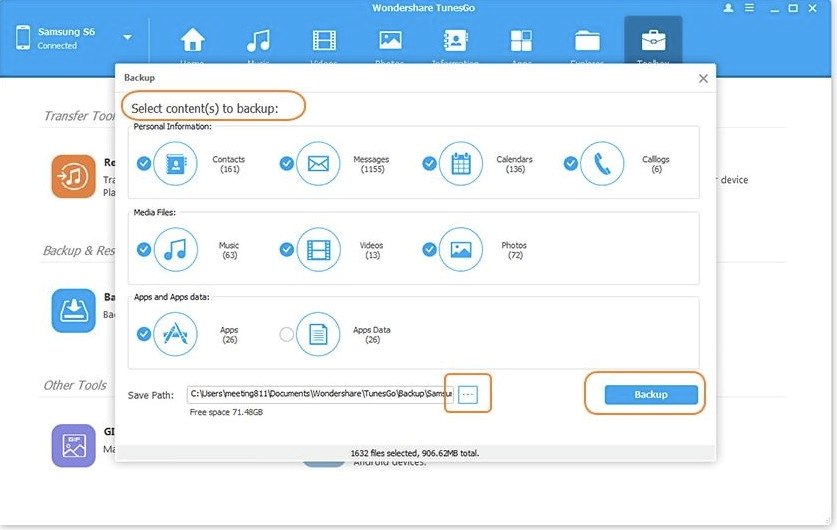Click the Videos film strip icon
The height and width of the screenshot is (530, 837).
pyautogui.click(x=318, y=249)
